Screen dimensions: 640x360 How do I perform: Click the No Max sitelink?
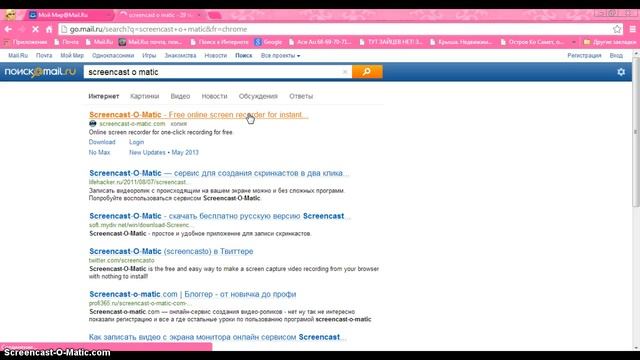point(99,152)
